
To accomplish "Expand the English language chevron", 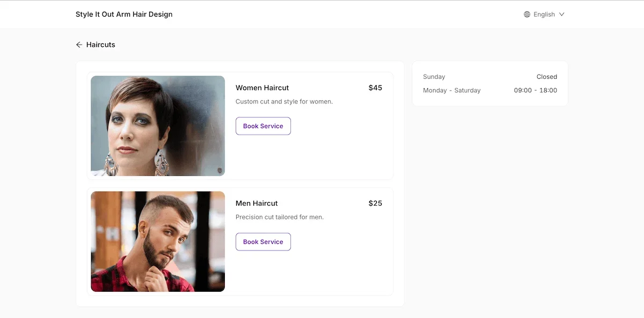I will point(562,14).
